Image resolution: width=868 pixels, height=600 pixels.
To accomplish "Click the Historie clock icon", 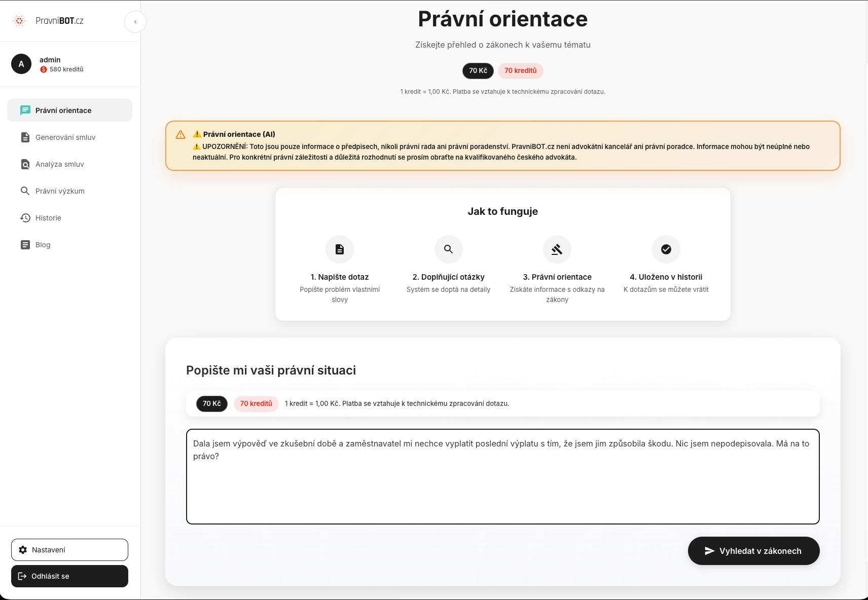I will 25,217.
